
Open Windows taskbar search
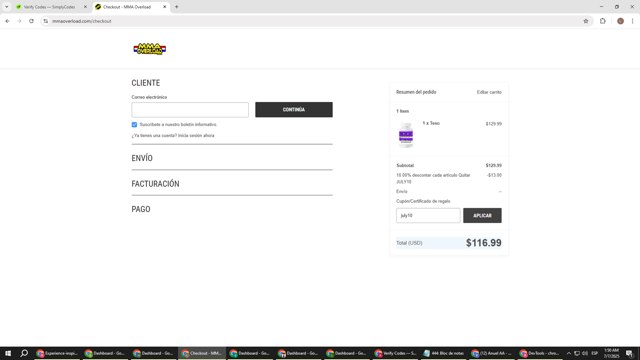(x=24, y=353)
